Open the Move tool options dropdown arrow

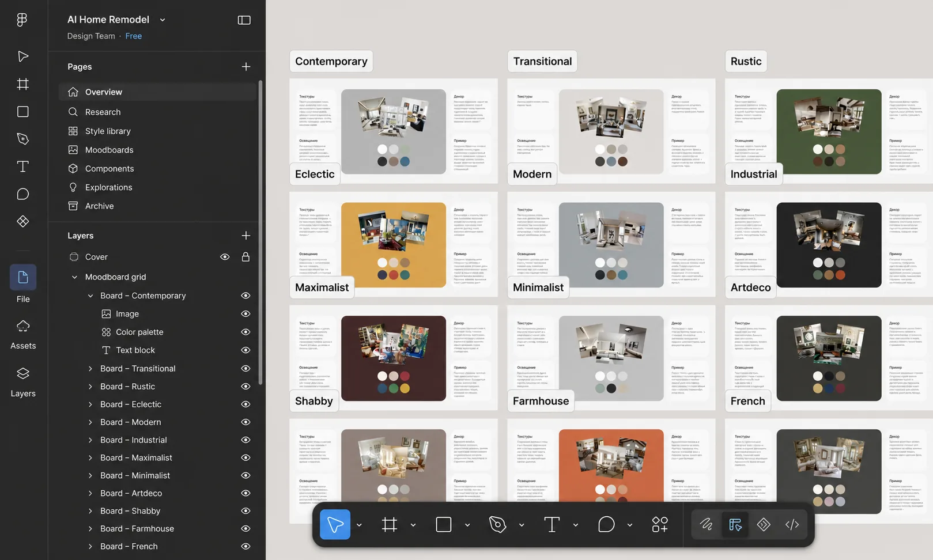pyautogui.click(x=359, y=525)
